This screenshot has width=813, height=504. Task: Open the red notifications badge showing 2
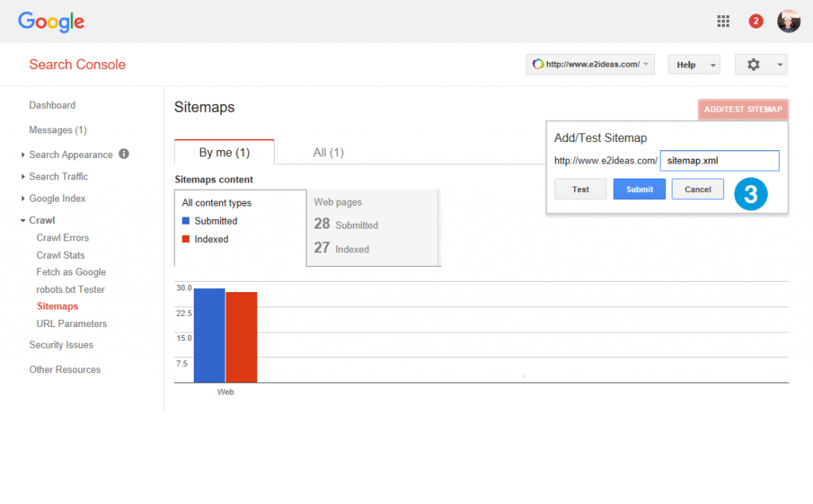point(756,21)
